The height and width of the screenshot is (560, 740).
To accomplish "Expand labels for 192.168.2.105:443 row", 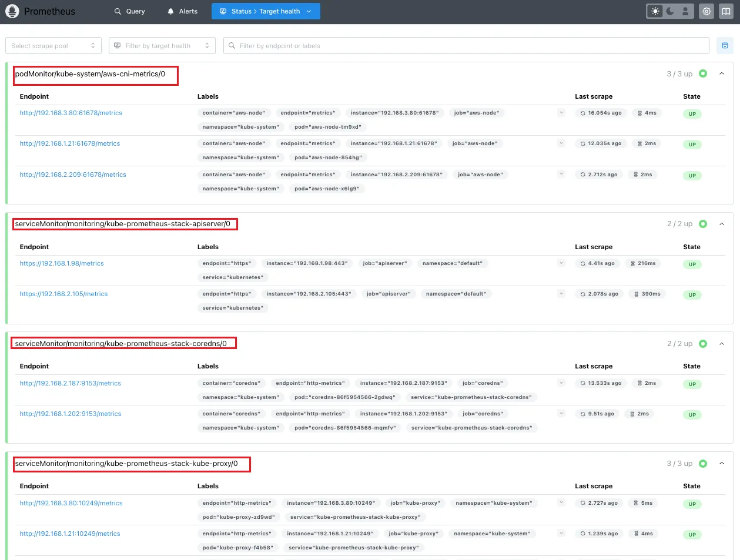I will point(561,294).
